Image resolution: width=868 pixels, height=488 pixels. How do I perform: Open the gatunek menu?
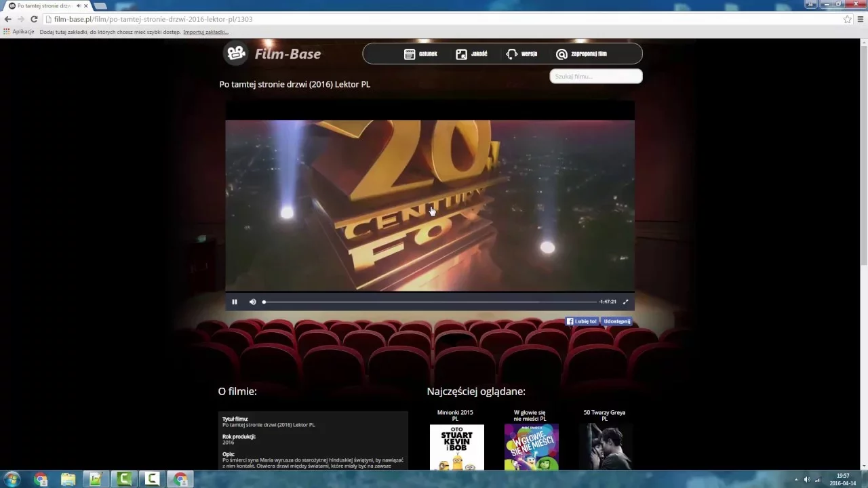click(420, 54)
